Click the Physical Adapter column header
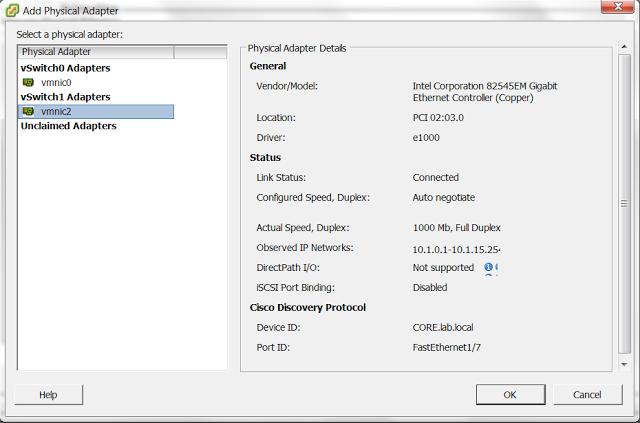 [x=96, y=52]
